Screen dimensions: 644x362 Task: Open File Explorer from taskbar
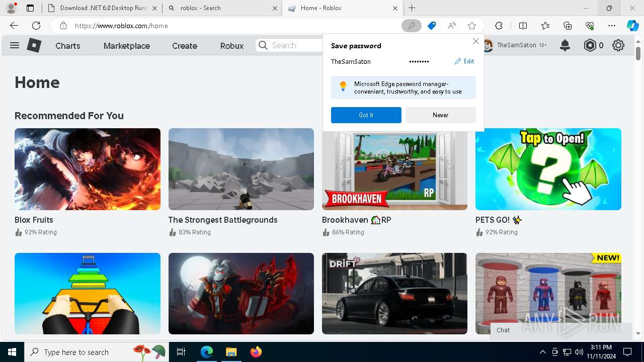click(x=231, y=352)
